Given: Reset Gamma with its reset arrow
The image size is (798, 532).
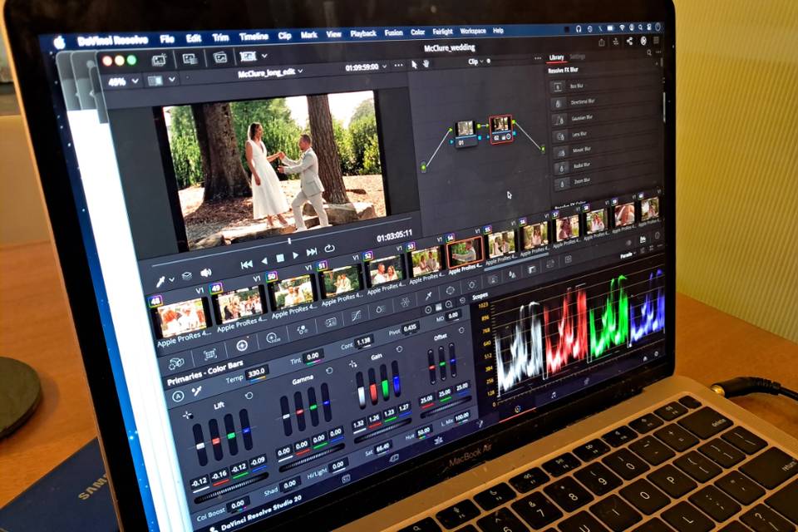Looking at the screenshot, I should [x=329, y=371].
